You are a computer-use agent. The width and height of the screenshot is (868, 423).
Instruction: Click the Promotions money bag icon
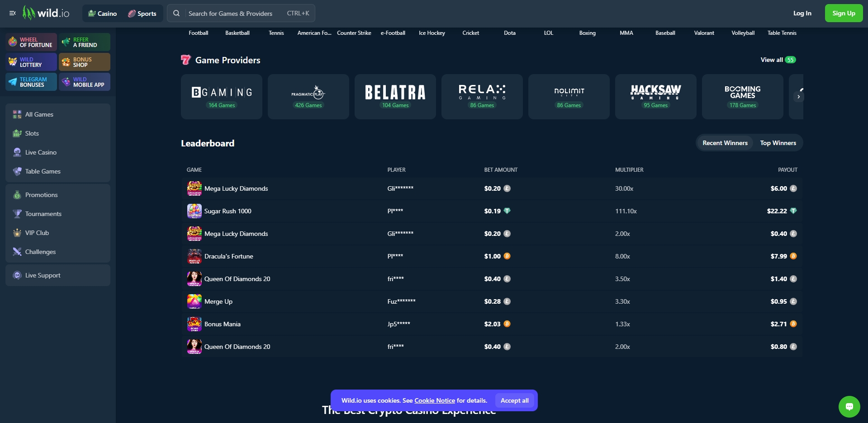pos(17,195)
